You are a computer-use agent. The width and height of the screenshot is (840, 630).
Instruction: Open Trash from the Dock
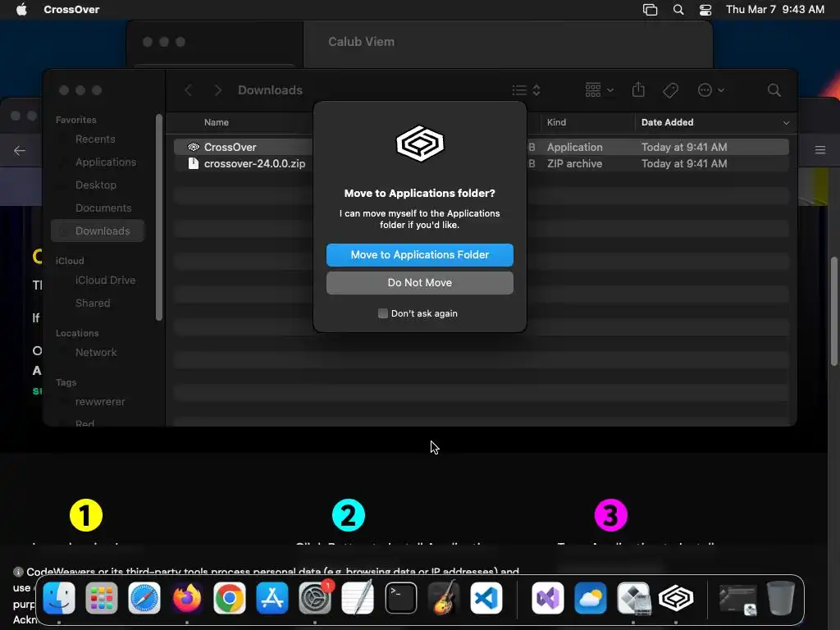click(781, 598)
